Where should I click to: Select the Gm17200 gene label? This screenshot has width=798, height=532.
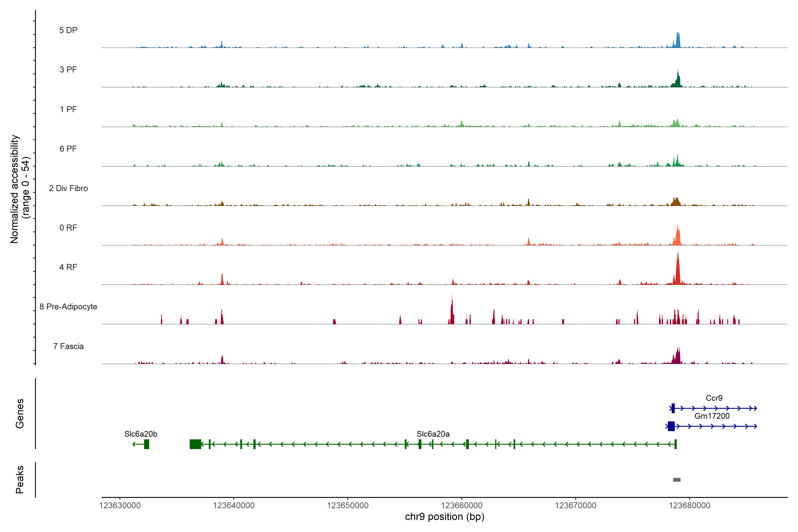click(x=712, y=416)
